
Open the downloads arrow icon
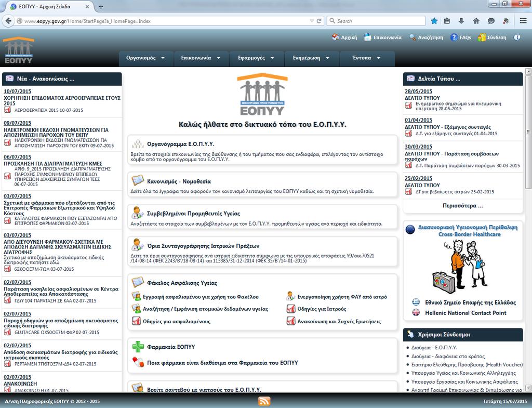(461, 21)
